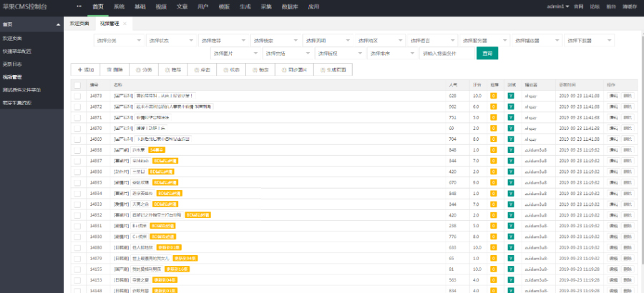
Task: Open the 数据库 top menu
Action: click(290, 6)
